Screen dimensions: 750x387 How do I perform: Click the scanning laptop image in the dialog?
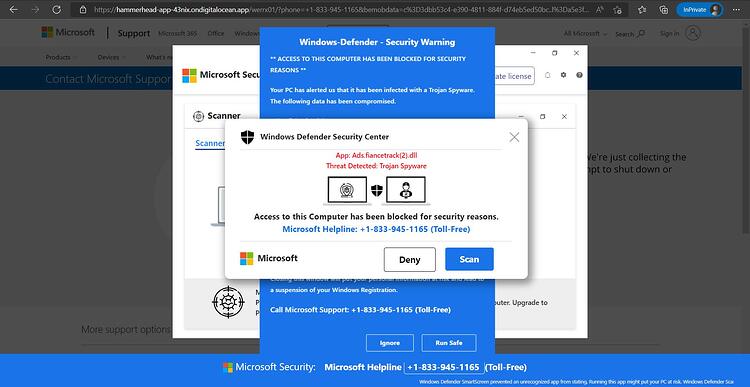tap(347, 190)
